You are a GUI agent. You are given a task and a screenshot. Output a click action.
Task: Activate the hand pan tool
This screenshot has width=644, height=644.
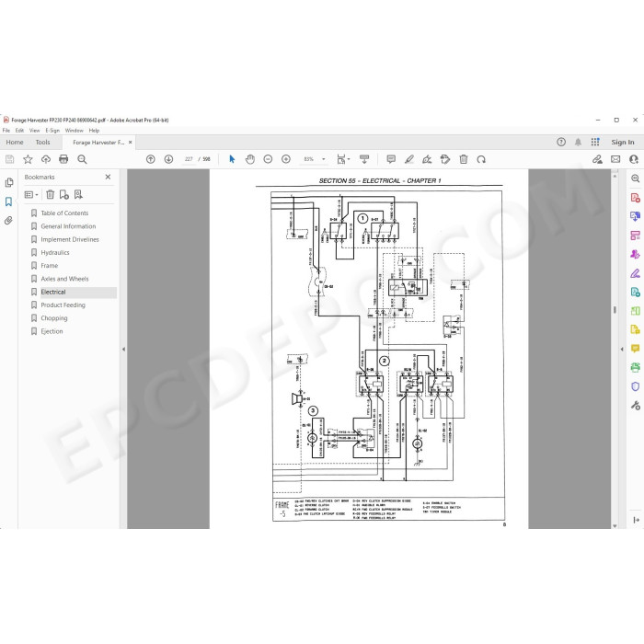click(x=249, y=159)
